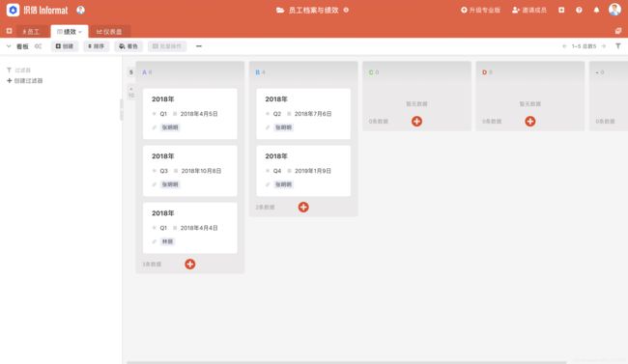Open the 绩效 tab dropdown arrow
This screenshot has height=364, width=628.
pyautogui.click(x=80, y=32)
